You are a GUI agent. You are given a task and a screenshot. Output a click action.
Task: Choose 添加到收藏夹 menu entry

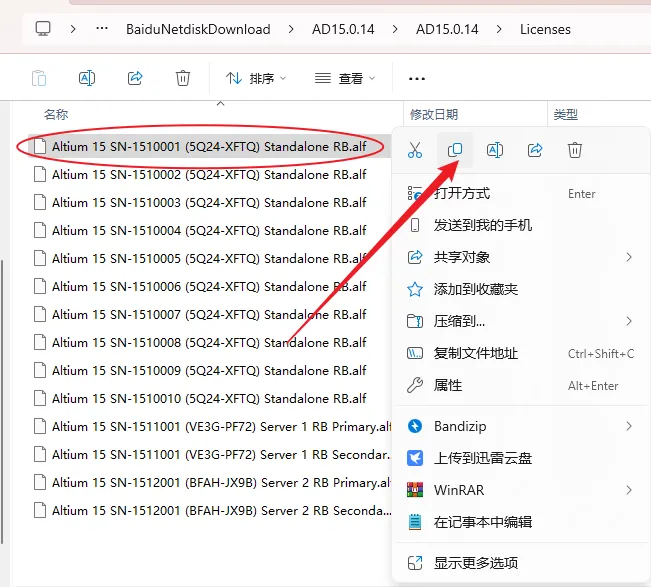click(521, 289)
